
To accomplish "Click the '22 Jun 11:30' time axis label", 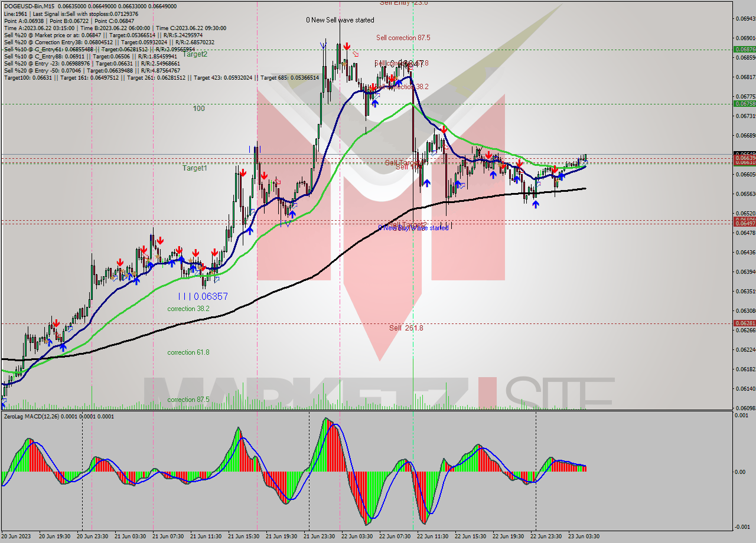I will pyautogui.click(x=432, y=537).
